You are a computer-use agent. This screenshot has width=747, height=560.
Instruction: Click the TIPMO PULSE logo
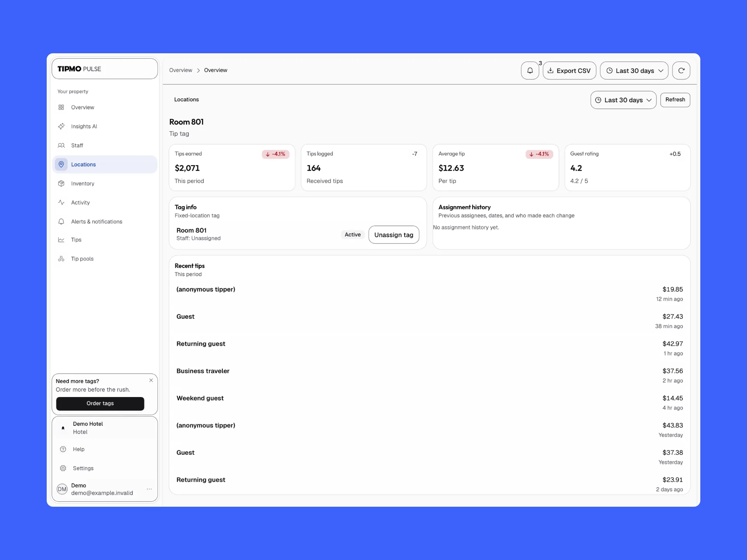pyautogui.click(x=79, y=69)
